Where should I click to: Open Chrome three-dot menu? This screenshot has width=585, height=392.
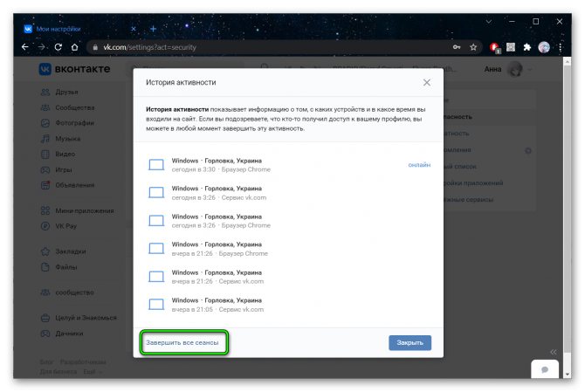click(x=560, y=47)
